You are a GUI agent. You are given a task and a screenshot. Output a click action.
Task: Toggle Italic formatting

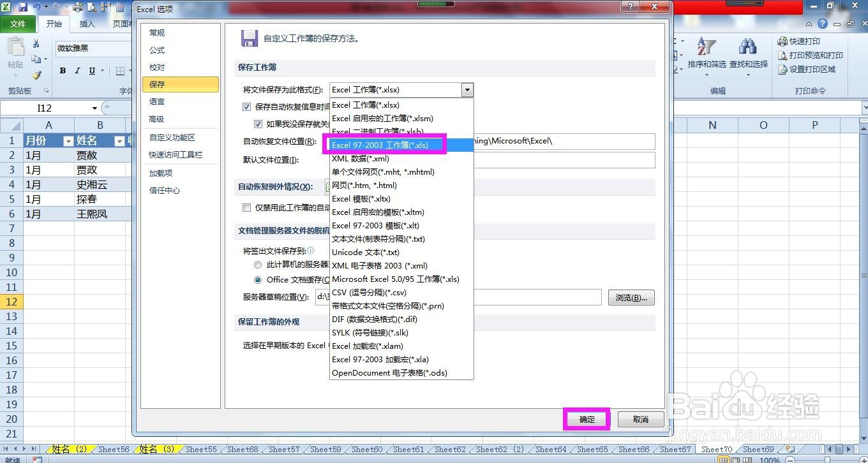[77, 71]
